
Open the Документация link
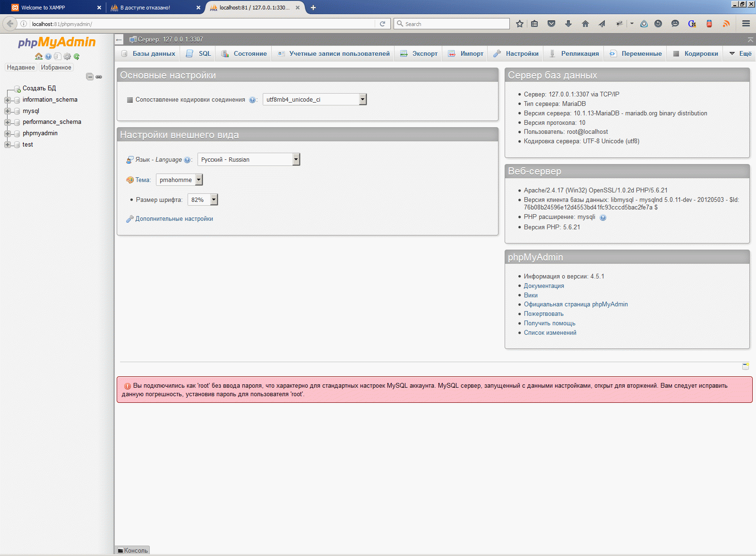coord(544,286)
